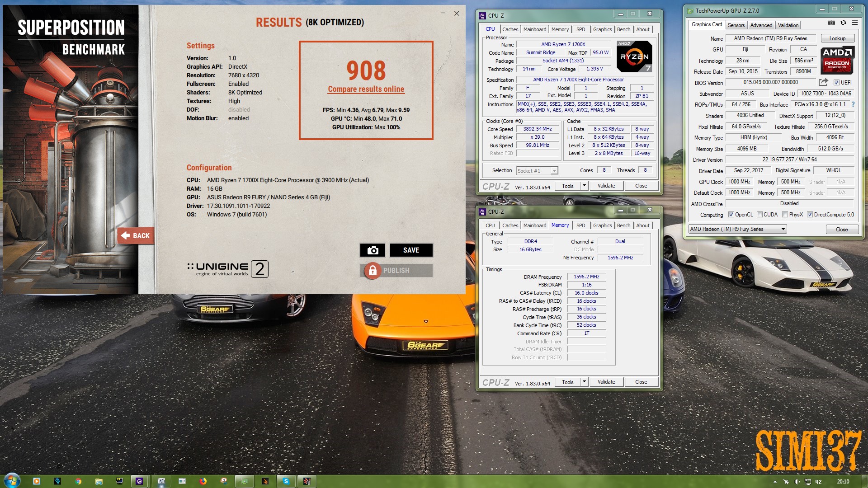Image resolution: width=868 pixels, height=488 pixels.
Task: Click the DRAM Frequency value field
Action: pyautogui.click(x=586, y=277)
